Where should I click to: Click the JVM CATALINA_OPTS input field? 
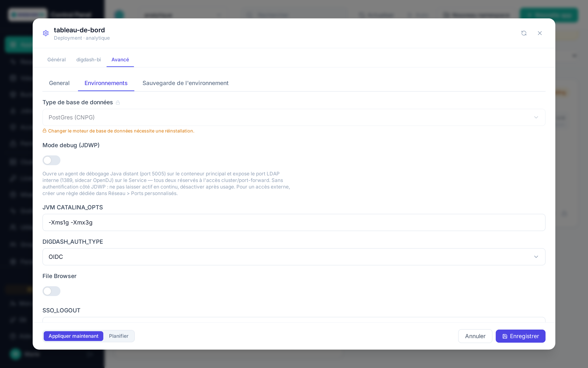(294, 222)
